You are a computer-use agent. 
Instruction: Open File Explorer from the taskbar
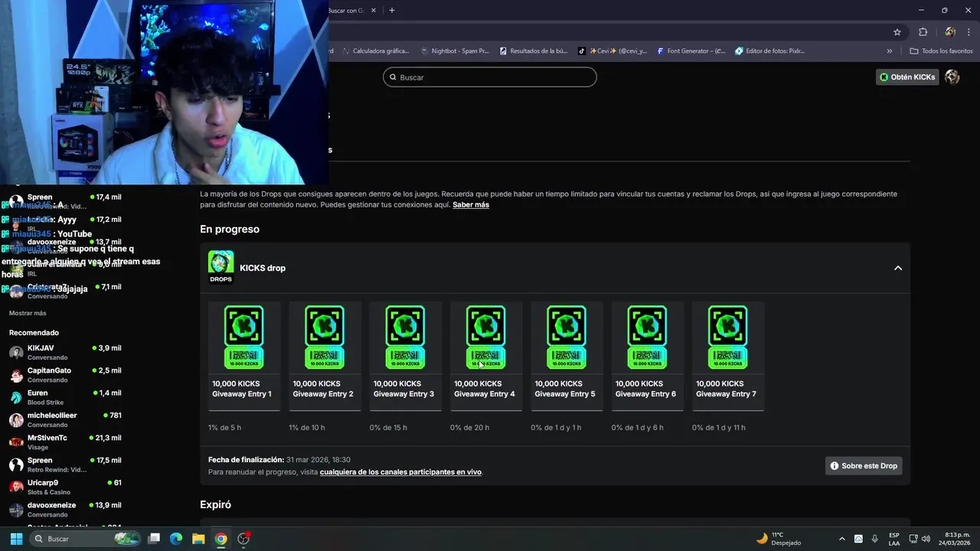pyautogui.click(x=198, y=539)
